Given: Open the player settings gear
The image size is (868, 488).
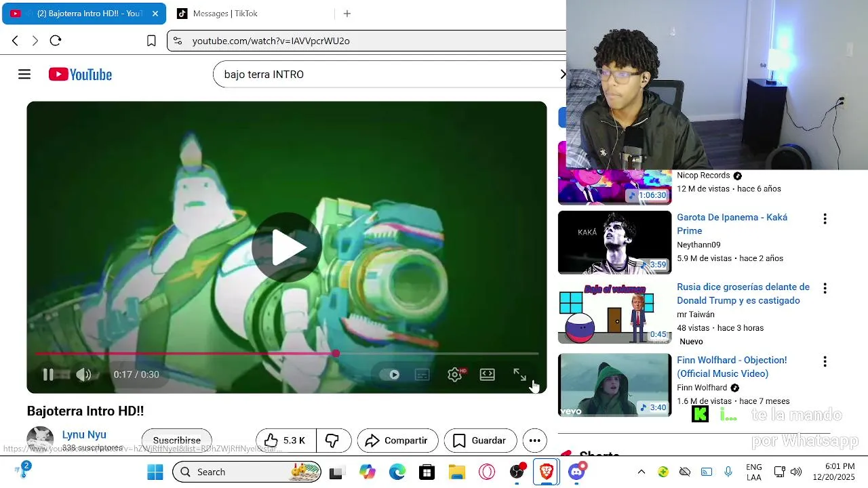Looking at the screenshot, I should click(455, 375).
